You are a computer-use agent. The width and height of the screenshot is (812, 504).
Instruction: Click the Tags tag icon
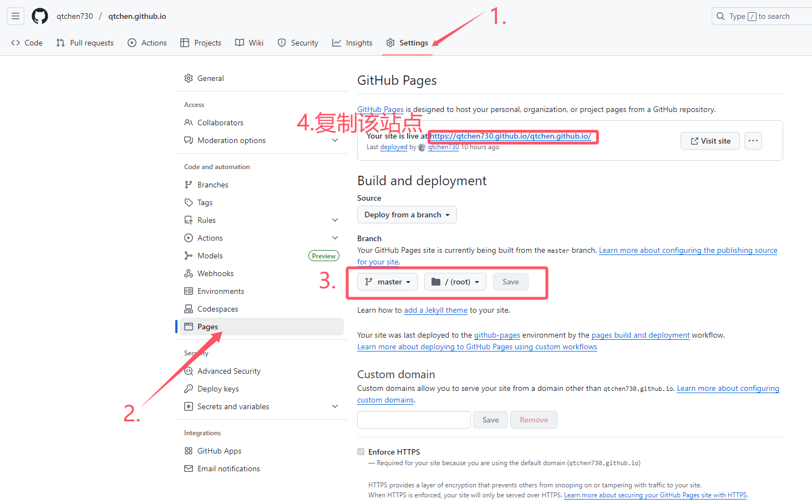[x=189, y=202]
